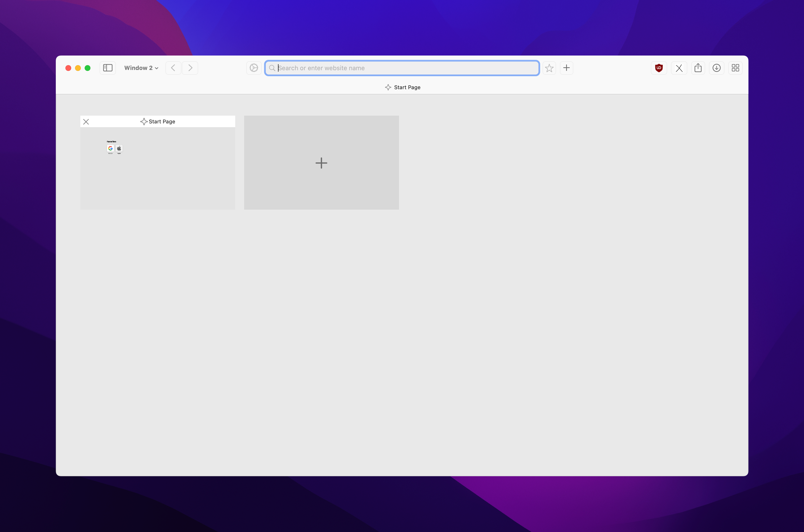Viewport: 804px width, 532px height.
Task: Expand tab group menu via chevron arrow
Action: click(x=157, y=68)
